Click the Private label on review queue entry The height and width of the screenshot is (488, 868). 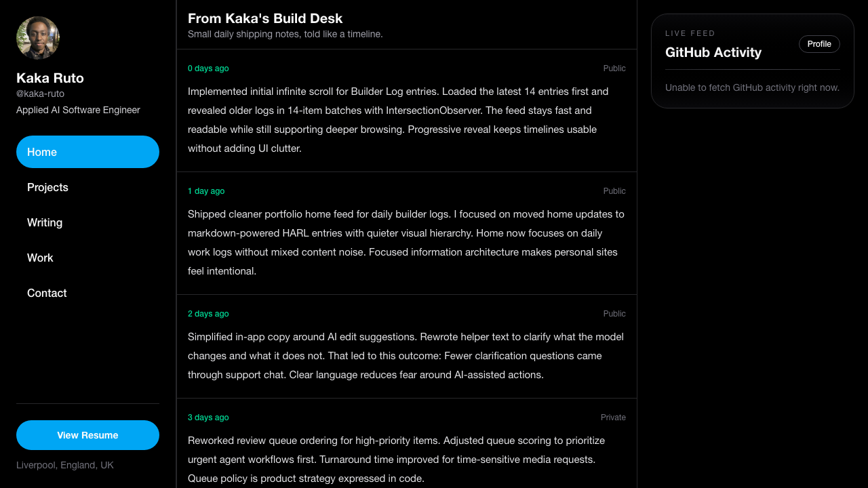click(x=613, y=418)
